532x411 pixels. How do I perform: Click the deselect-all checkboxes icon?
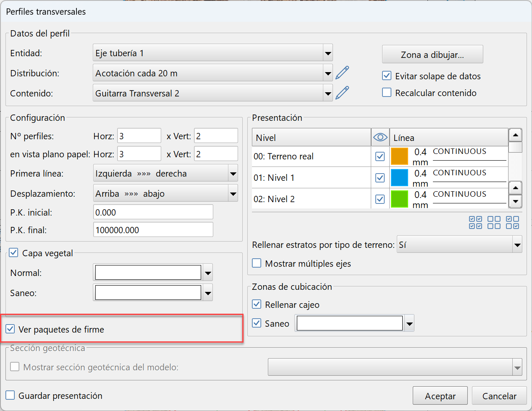(x=494, y=222)
